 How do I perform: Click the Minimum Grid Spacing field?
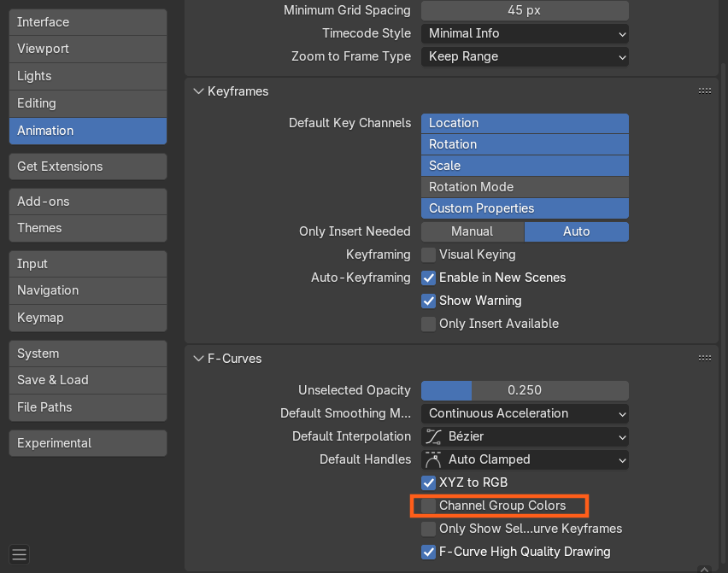point(525,10)
